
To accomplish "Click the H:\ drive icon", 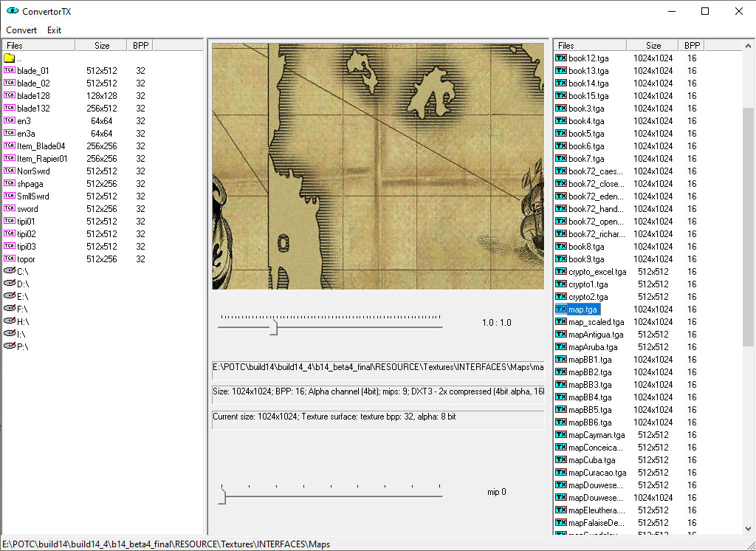I will click(9, 321).
